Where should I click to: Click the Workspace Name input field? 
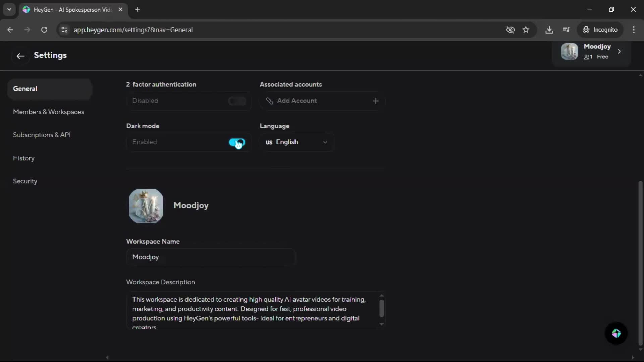tap(211, 257)
